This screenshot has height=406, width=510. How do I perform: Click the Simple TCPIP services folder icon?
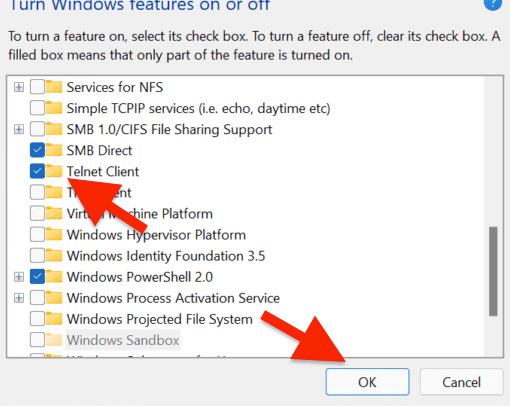click(x=54, y=108)
